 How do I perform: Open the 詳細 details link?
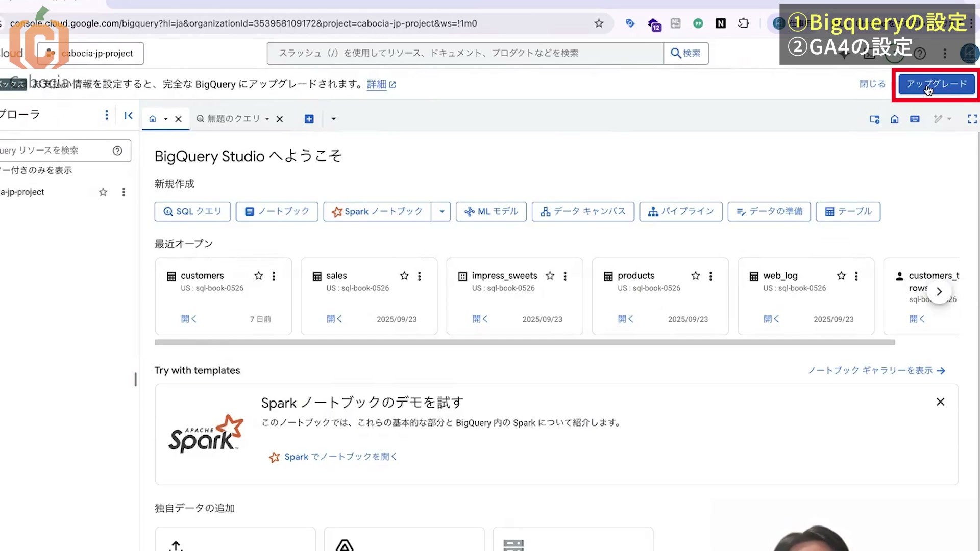381,84
